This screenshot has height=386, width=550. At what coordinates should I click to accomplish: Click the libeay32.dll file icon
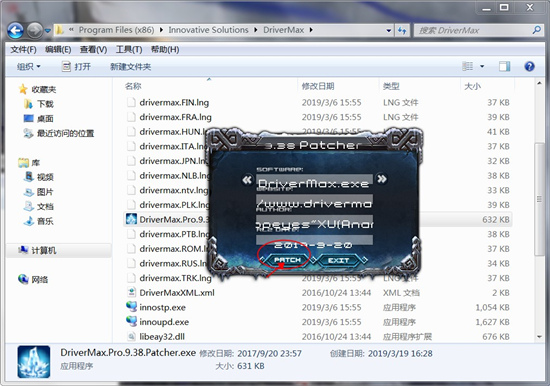click(131, 337)
